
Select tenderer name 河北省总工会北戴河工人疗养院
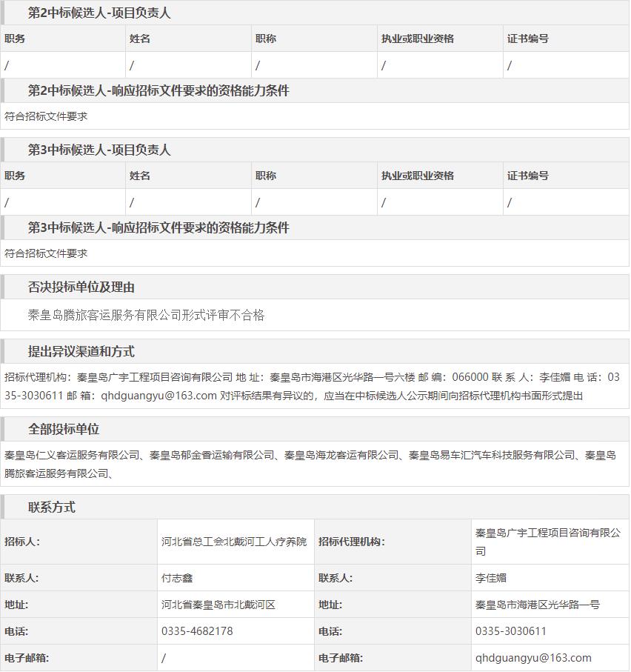click(234, 542)
